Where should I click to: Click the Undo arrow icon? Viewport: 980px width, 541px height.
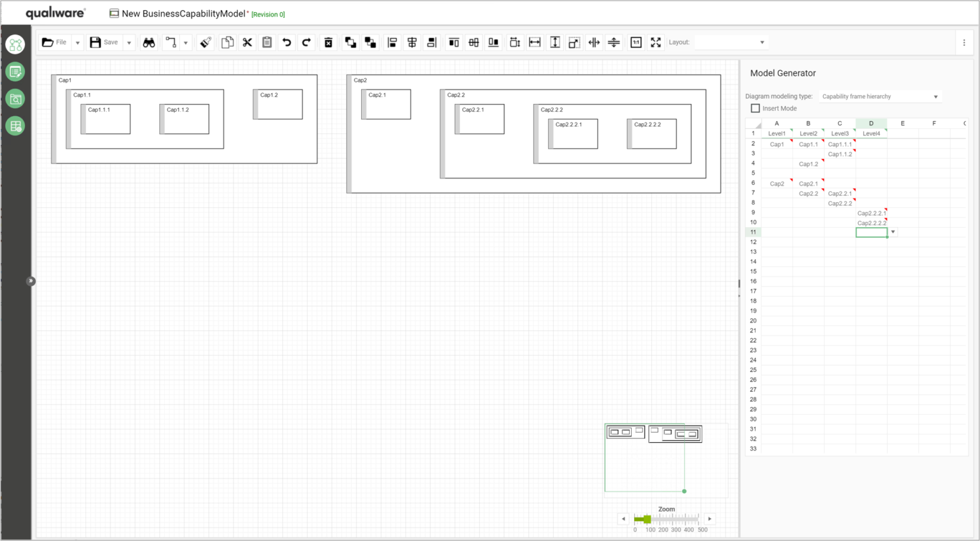click(286, 42)
